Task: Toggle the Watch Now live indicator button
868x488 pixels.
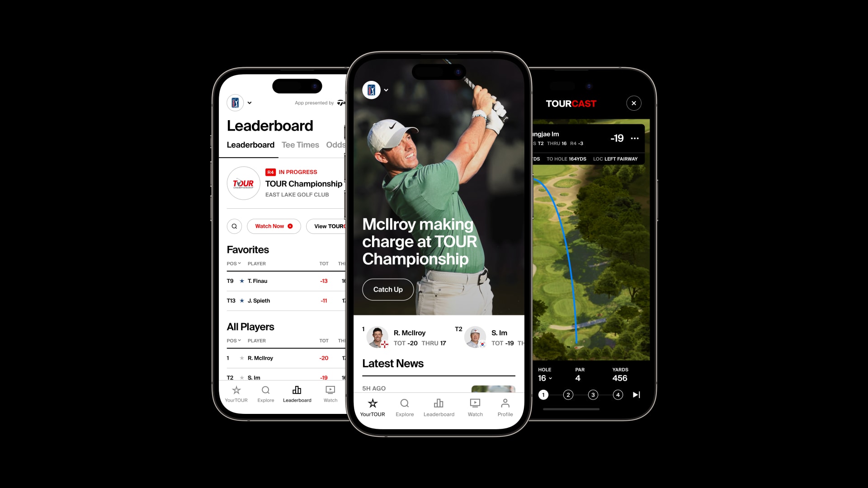Action: 273,226
